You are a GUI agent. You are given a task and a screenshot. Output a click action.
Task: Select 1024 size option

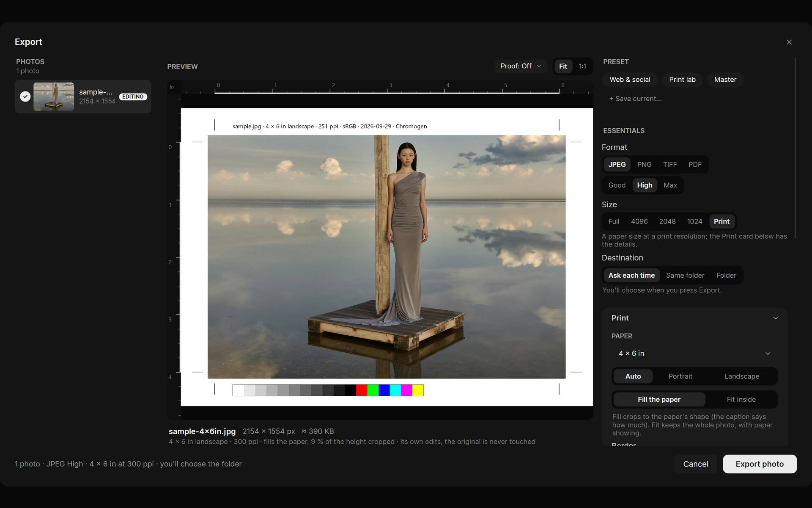(694, 221)
